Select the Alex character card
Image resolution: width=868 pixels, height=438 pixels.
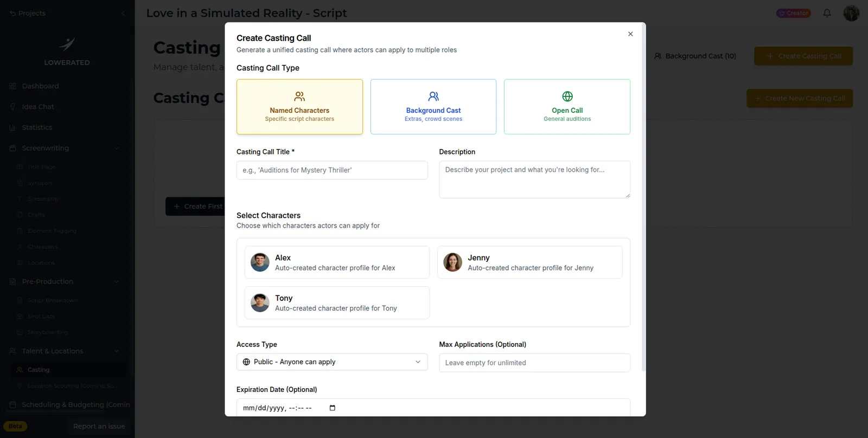337,262
